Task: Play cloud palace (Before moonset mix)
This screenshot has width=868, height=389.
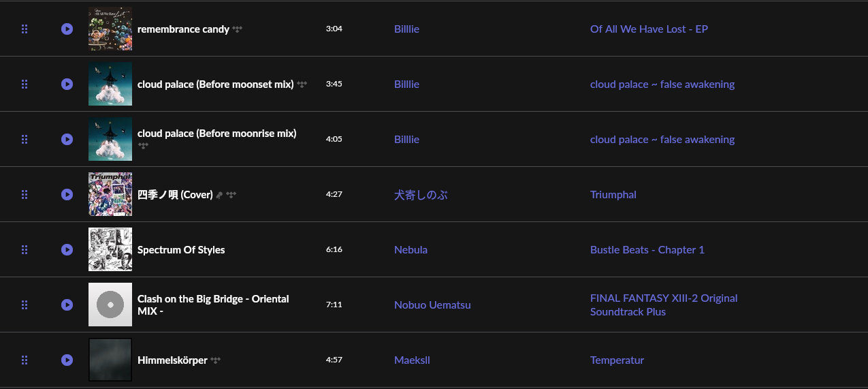Action: [x=67, y=84]
